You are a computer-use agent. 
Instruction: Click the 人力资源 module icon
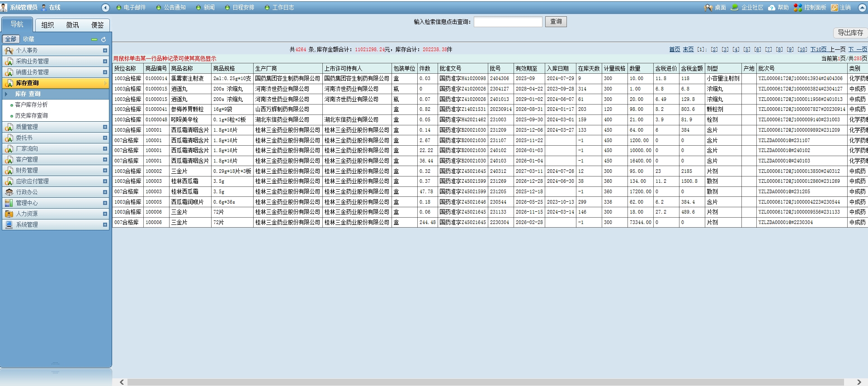pos(9,214)
